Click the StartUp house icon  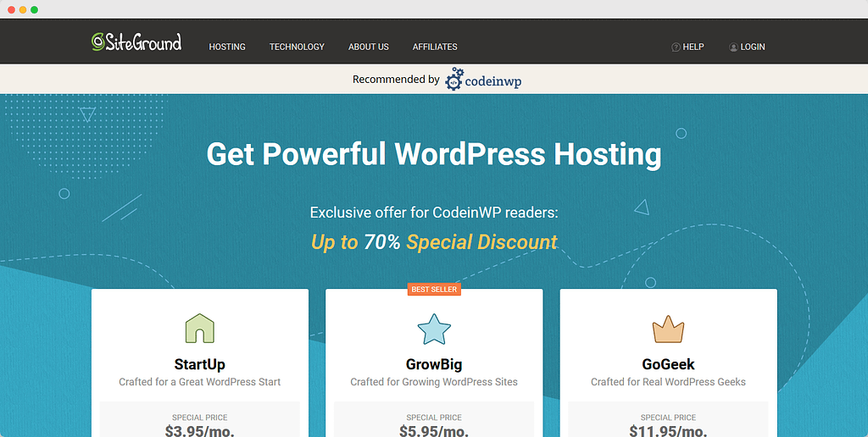(x=199, y=328)
